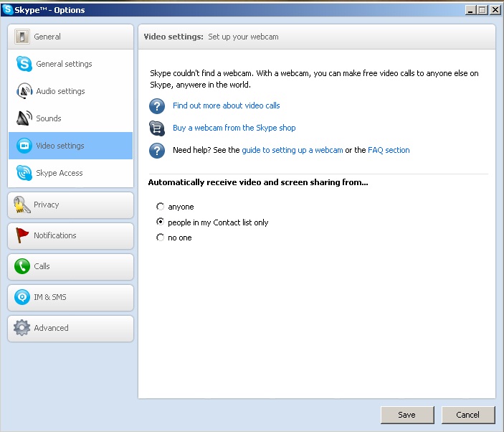The image size is (504, 432).
Task: Click the General section light-switch icon
Action: (x=22, y=37)
